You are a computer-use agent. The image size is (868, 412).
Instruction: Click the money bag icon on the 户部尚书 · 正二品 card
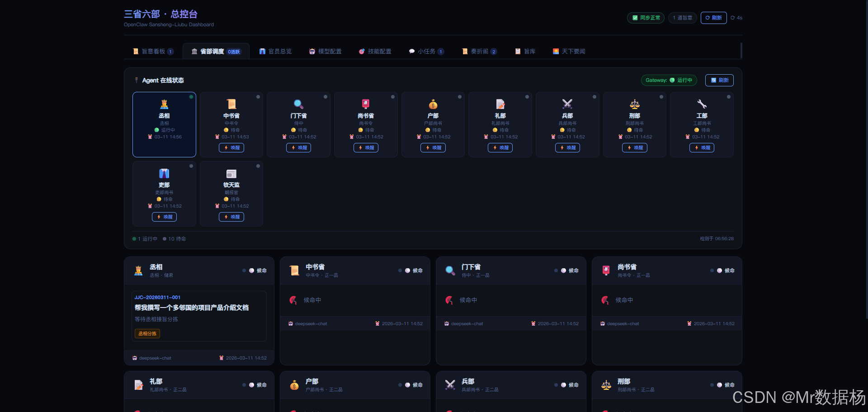point(294,385)
